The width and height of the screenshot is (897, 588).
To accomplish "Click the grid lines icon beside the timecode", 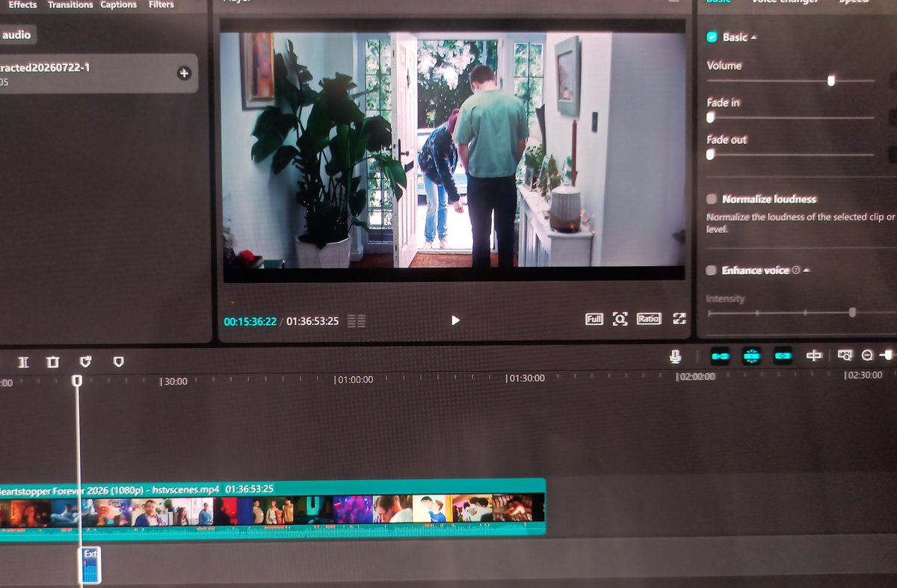I will tap(357, 321).
